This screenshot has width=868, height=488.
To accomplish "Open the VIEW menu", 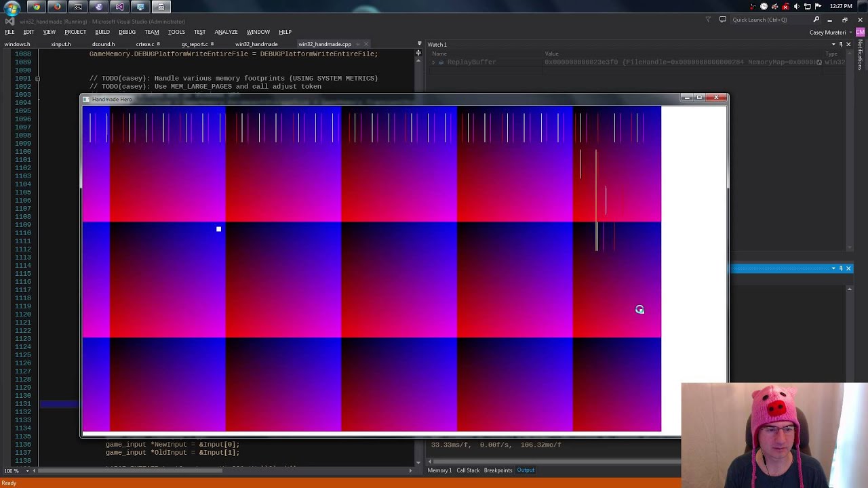I will pos(50,32).
